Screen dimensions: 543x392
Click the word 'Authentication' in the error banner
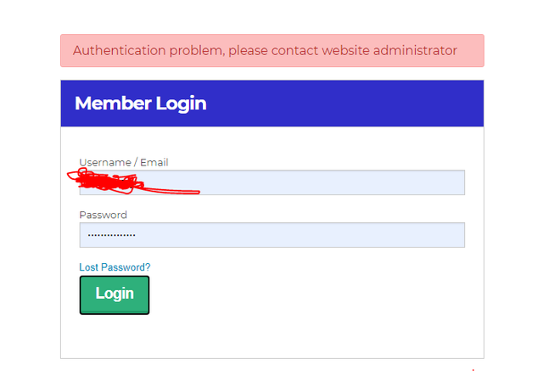120,51
